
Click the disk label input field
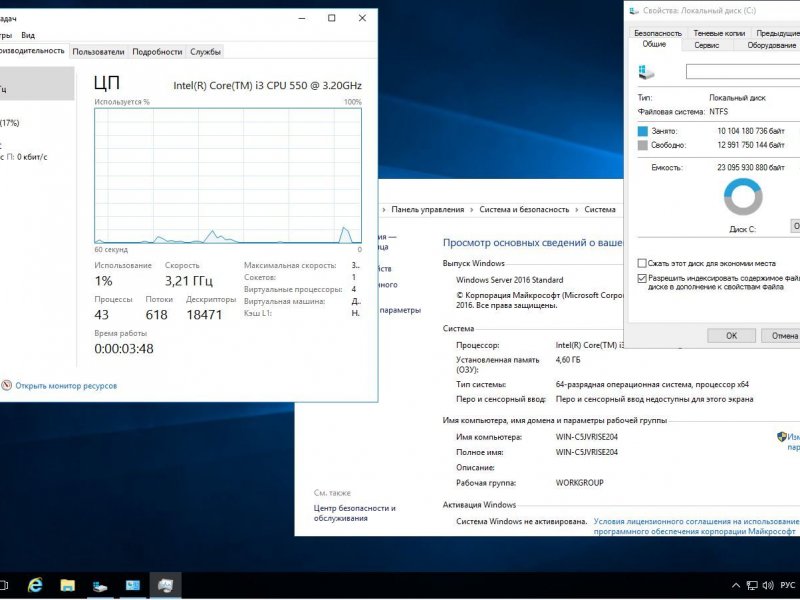coord(743,71)
